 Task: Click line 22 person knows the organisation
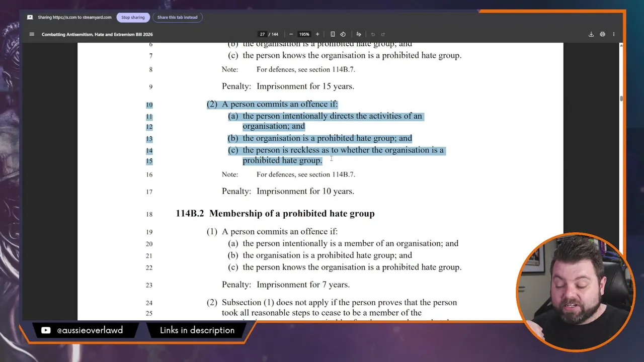[345, 267]
